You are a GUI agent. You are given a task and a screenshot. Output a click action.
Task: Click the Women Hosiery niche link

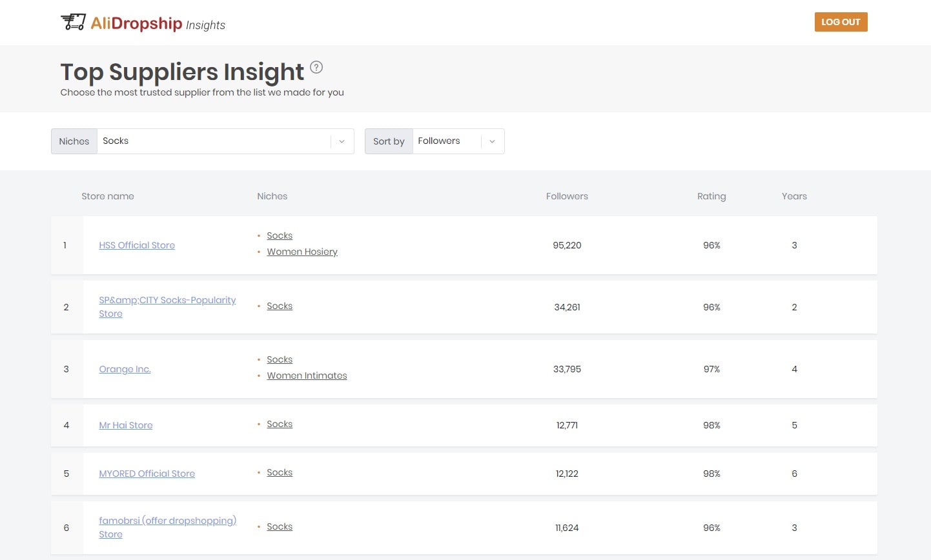pos(302,252)
